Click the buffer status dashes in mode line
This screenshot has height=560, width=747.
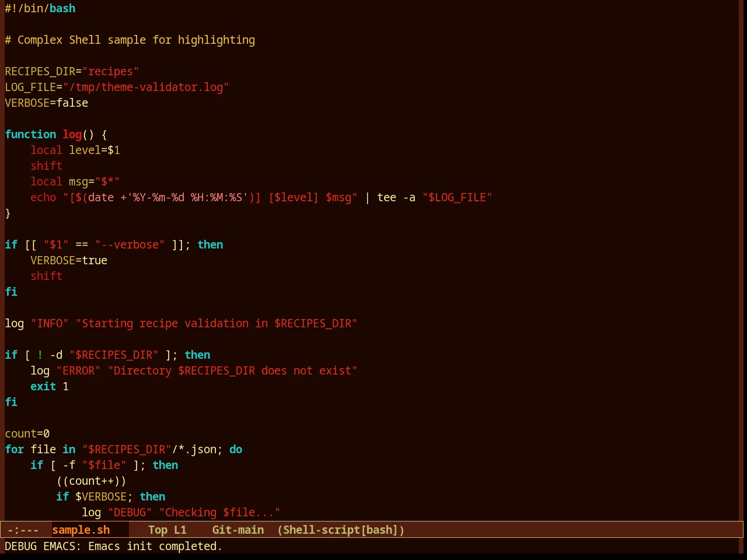click(23, 530)
